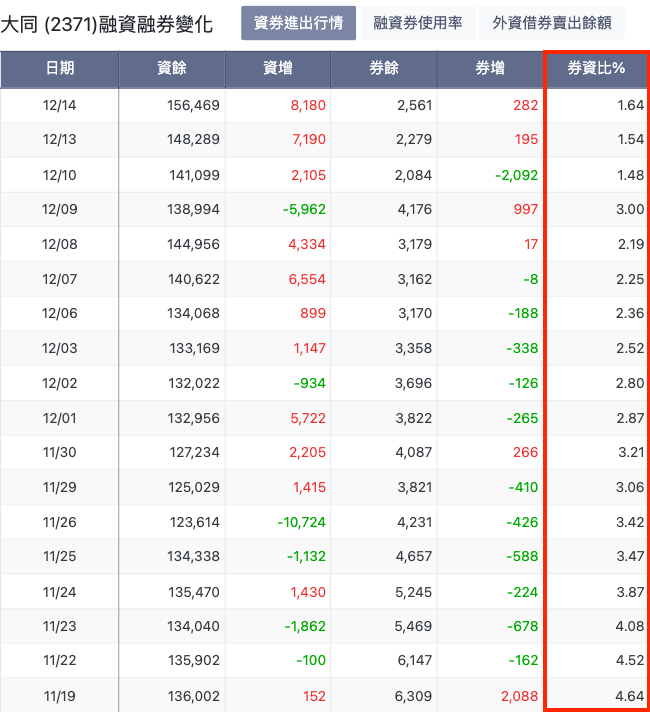Click the 日期 column header
This screenshot has width=650, height=712.
click(x=60, y=69)
